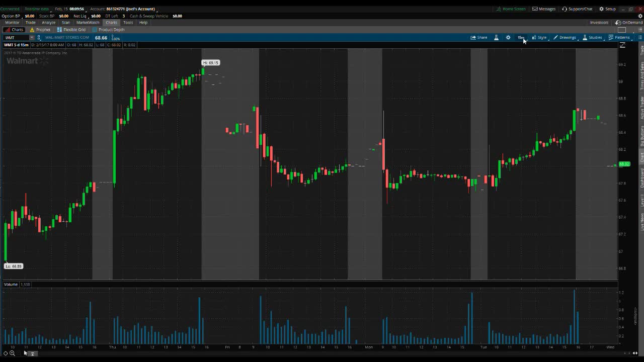Open the Trade side panel tab
The width and height of the screenshot is (644, 362).
[642, 49]
